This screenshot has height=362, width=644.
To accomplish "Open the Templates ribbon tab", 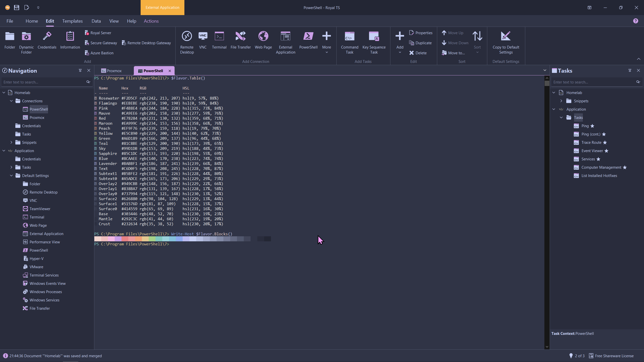I will (x=72, y=21).
